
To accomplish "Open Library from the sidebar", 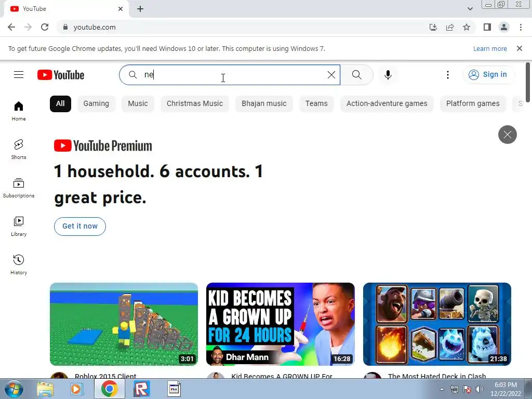I will pos(19,227).
